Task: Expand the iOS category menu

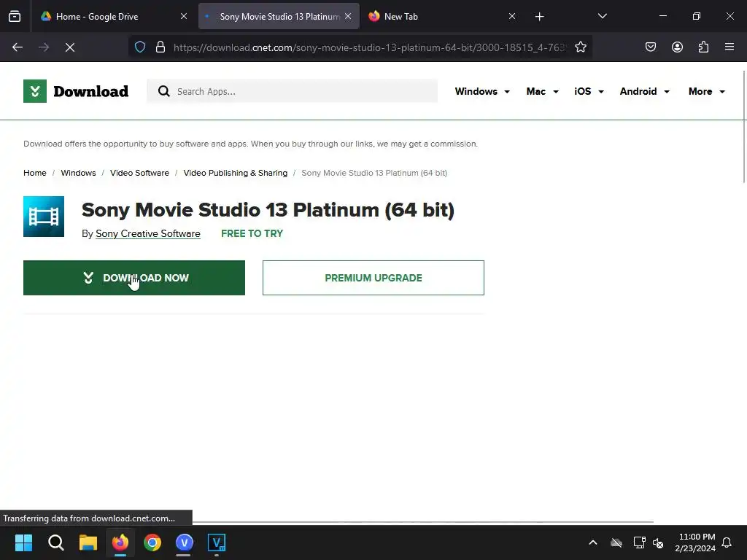Action: [589, 91]
